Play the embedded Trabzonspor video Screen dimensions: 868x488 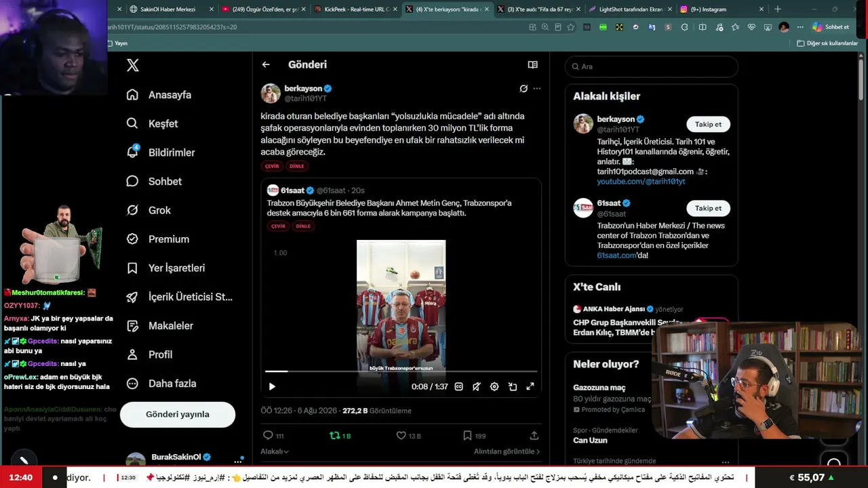point(272,386)
